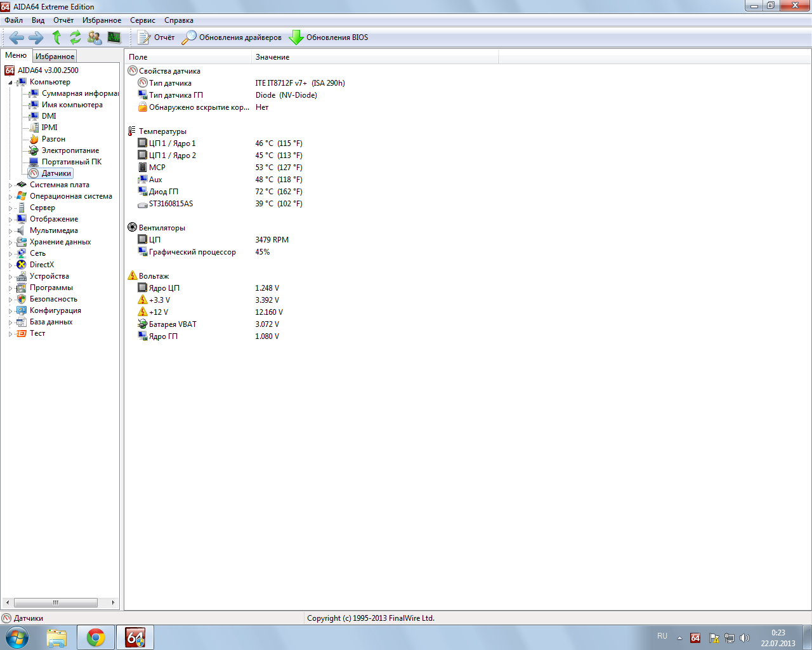Image resolution: width=812 pixels, height=650 pixels.
Task: Click the Отчёт toolbar button
Action: coord(156,37)
